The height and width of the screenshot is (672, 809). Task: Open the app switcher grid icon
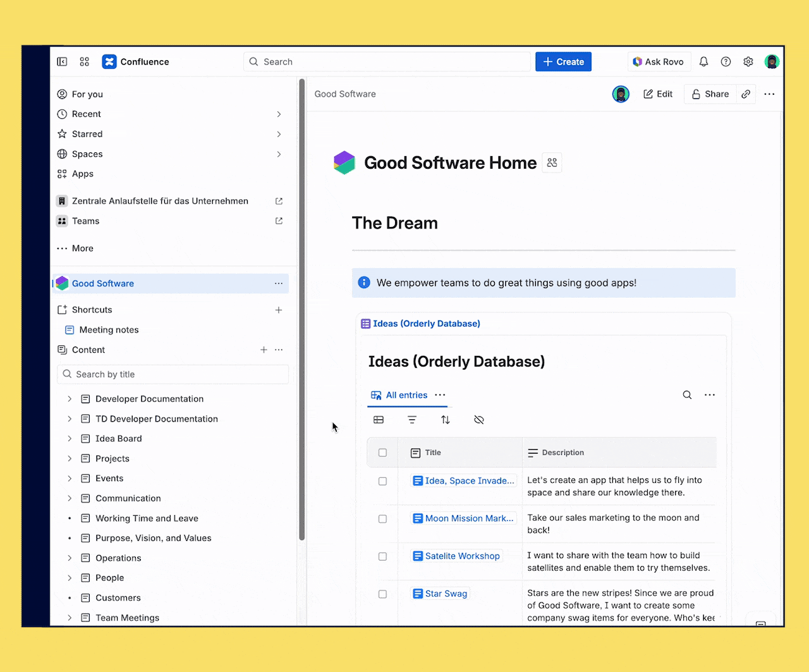pyautogui.click(x=85, y=62)
